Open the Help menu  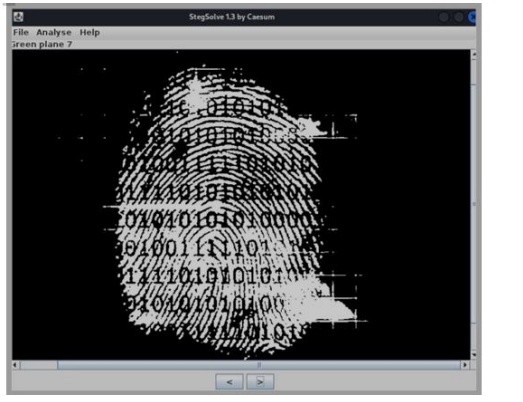[x=89, y=32]
